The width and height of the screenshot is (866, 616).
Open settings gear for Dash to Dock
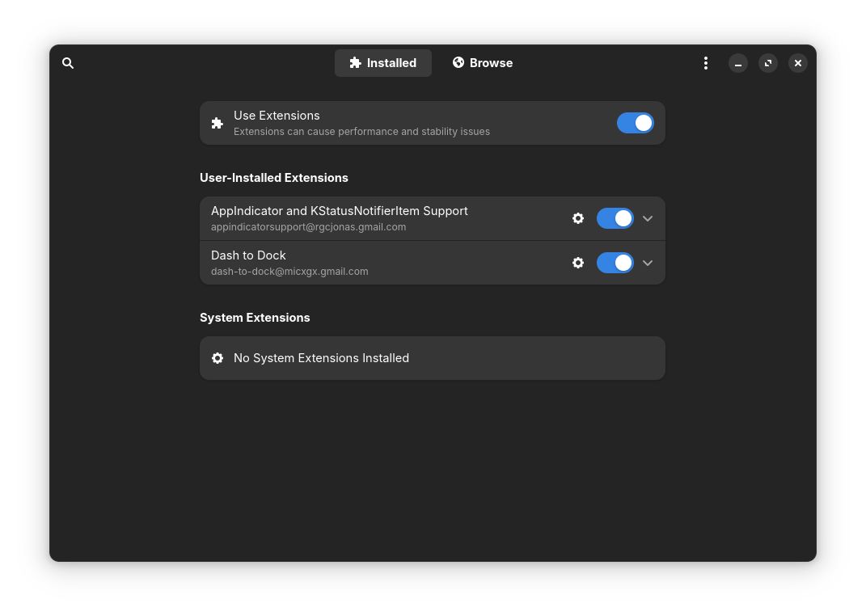click(x=577, y=263)
